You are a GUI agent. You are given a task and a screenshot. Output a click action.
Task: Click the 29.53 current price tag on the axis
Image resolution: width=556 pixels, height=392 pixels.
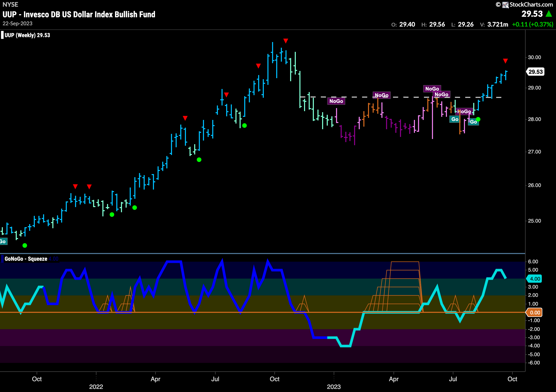535,72
